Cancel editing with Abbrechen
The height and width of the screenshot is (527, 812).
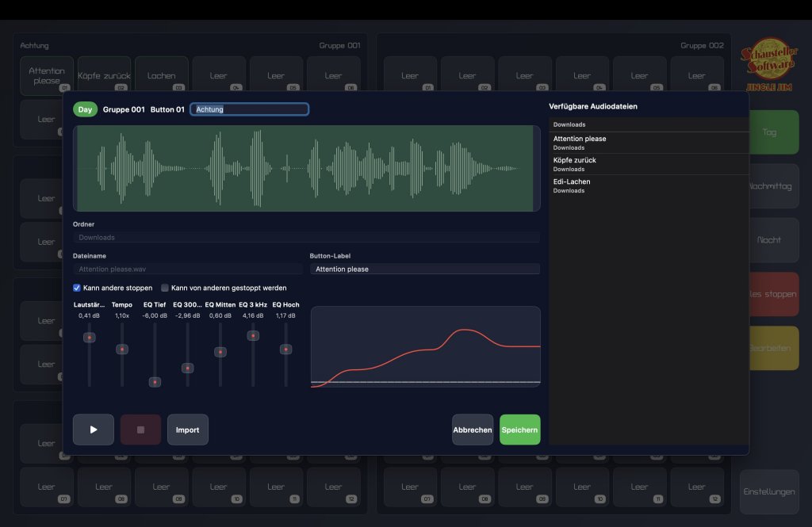[473, 430]
